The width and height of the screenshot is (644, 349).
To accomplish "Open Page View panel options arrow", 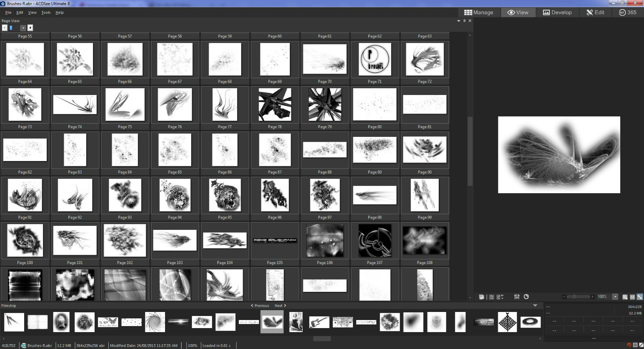I will click(458, 21).
